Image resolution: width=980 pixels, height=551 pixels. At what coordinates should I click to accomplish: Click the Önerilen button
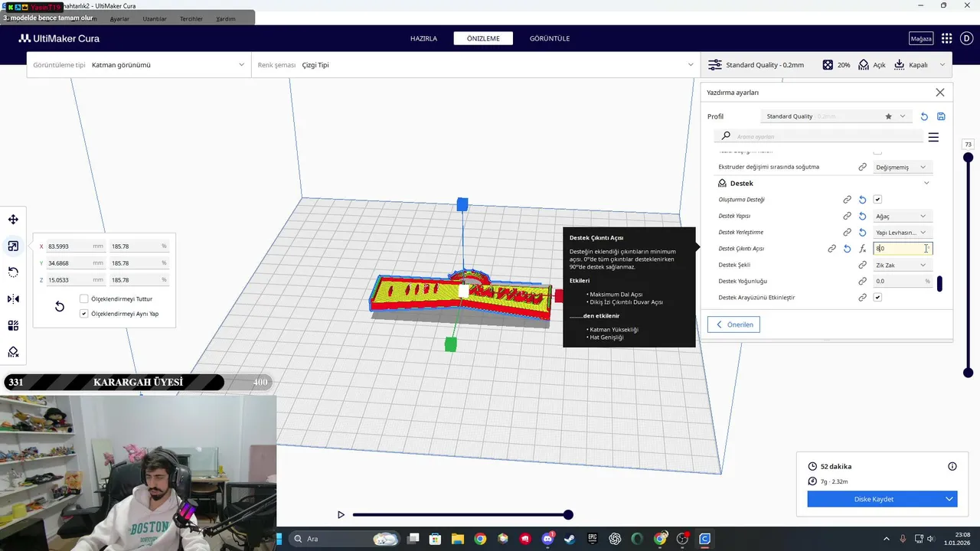tap(733, 324)
